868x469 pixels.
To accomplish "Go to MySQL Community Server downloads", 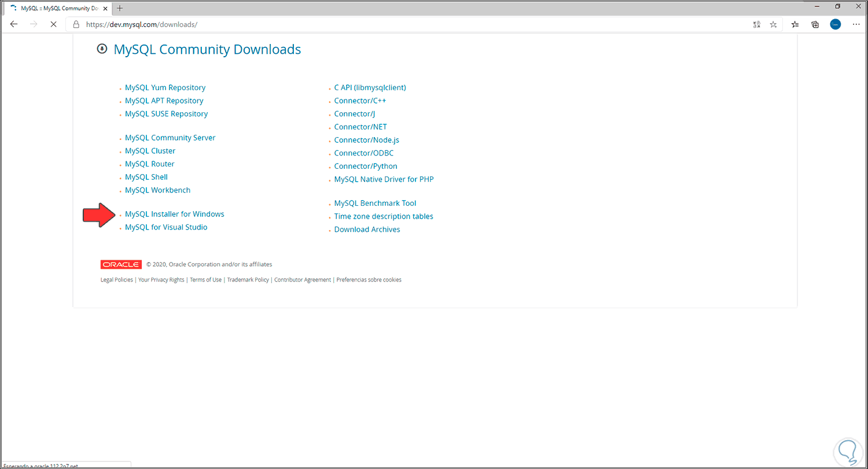I will click(x=170, y=138).
